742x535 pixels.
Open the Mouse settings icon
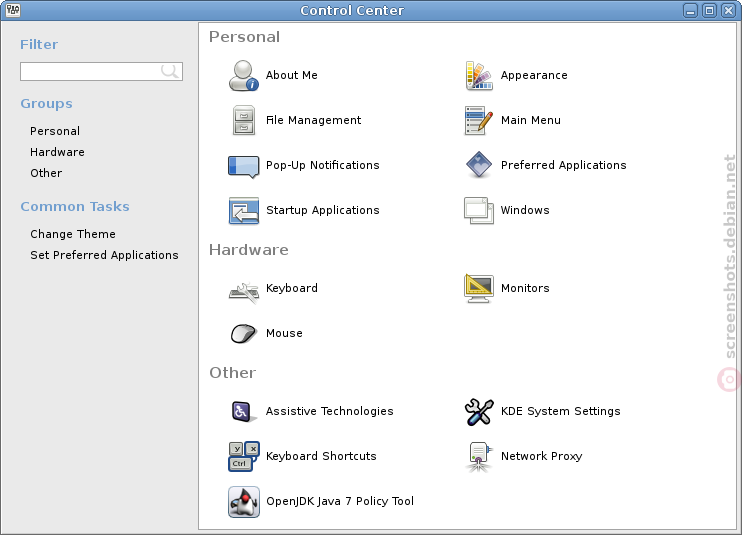click(x=243, y=333)
